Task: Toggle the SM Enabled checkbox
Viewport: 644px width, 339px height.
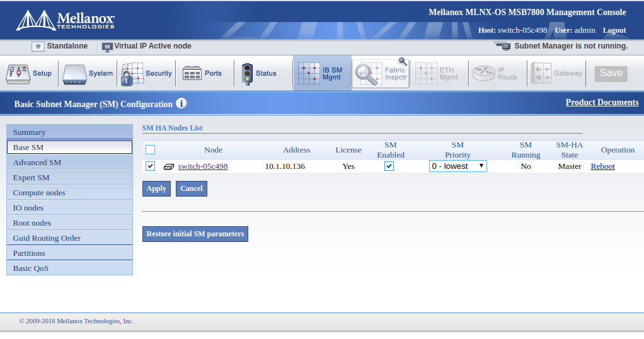Action: point(389,166)
